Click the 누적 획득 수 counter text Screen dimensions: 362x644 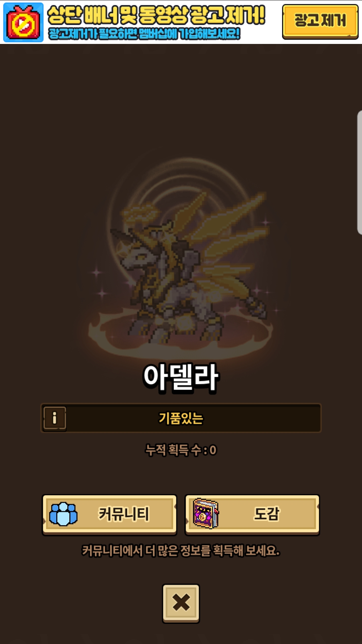coord(181,450)
